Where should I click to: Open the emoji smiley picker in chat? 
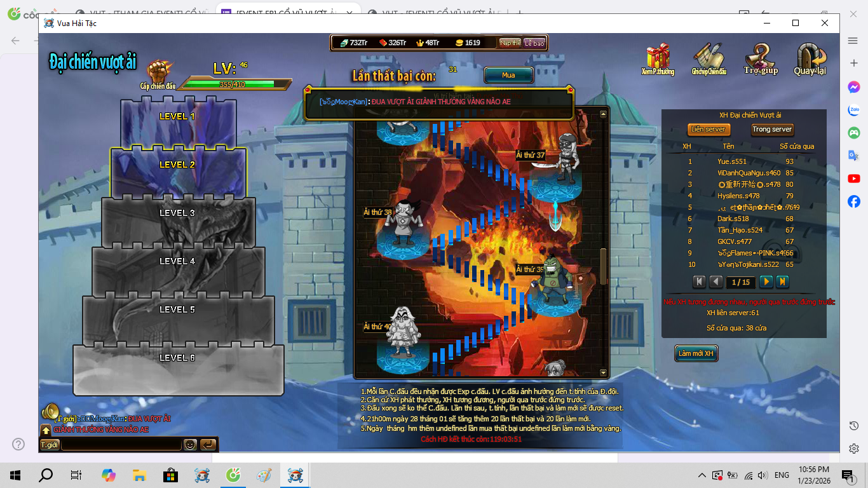coord(190,445)
